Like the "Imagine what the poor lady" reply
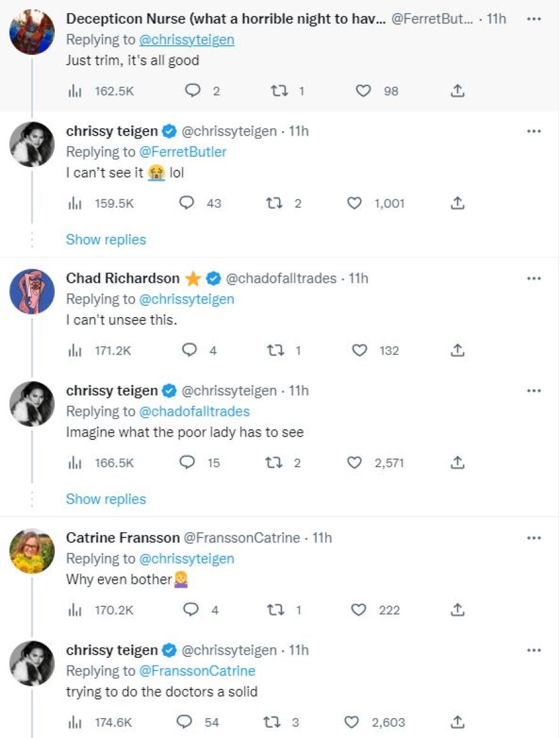560x738 pixels. [354, 463]
